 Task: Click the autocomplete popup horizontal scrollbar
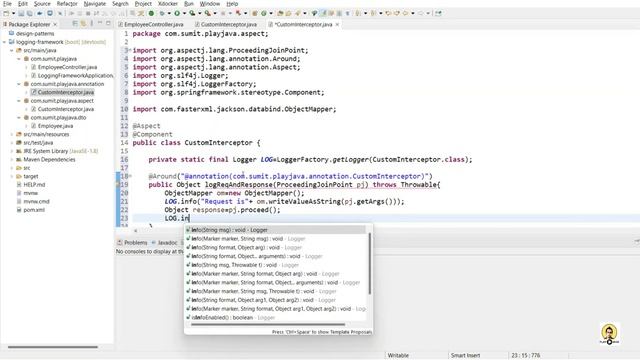click(268, 325)
